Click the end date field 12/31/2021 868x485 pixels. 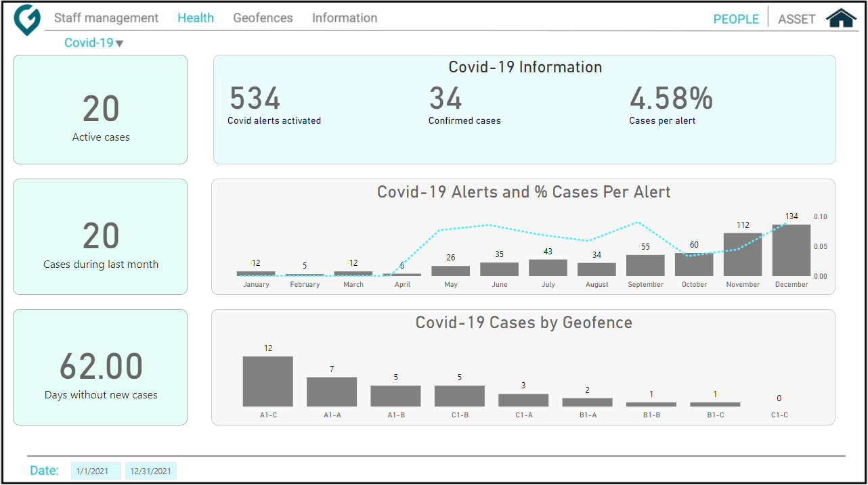pyautogui.click(x=150, y=471)
